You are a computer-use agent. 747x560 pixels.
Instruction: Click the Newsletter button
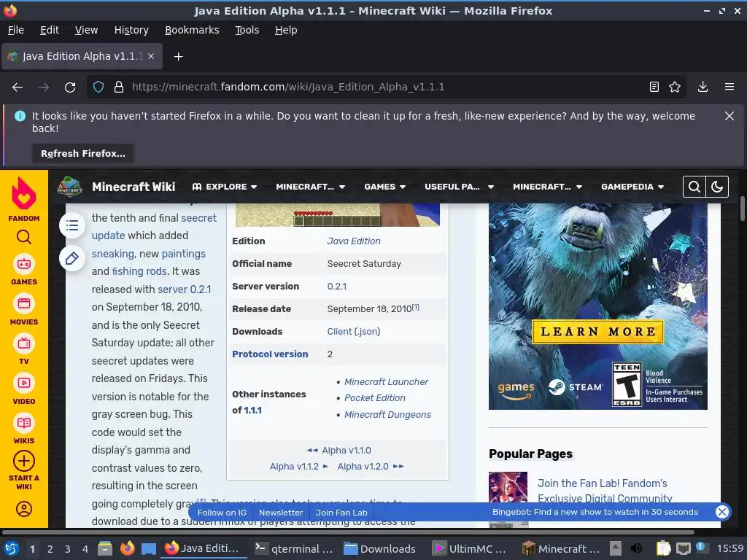[x=281, y=513]
